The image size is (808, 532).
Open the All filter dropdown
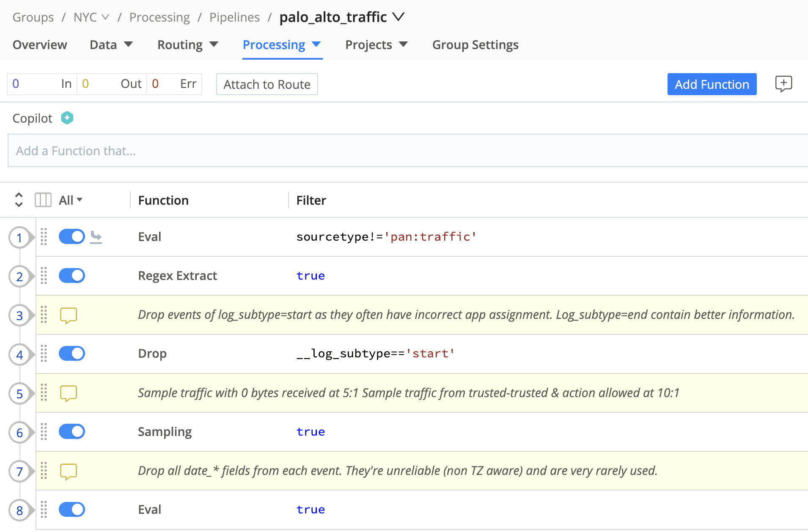(x=71, y=200)
